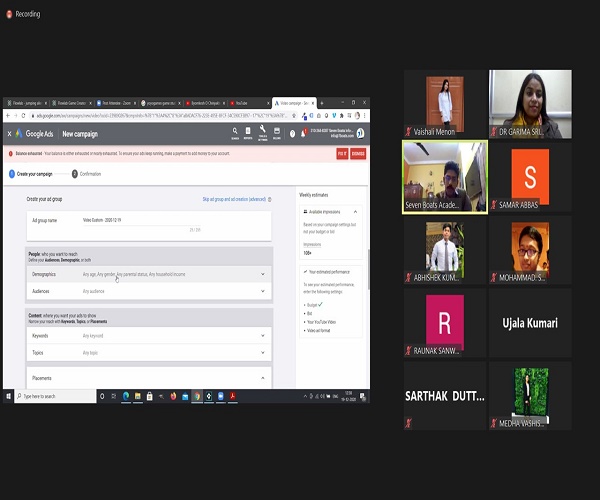Open Chrome from the taskbar
Viewport: 600px width, 500px height.
pos(197,396)
